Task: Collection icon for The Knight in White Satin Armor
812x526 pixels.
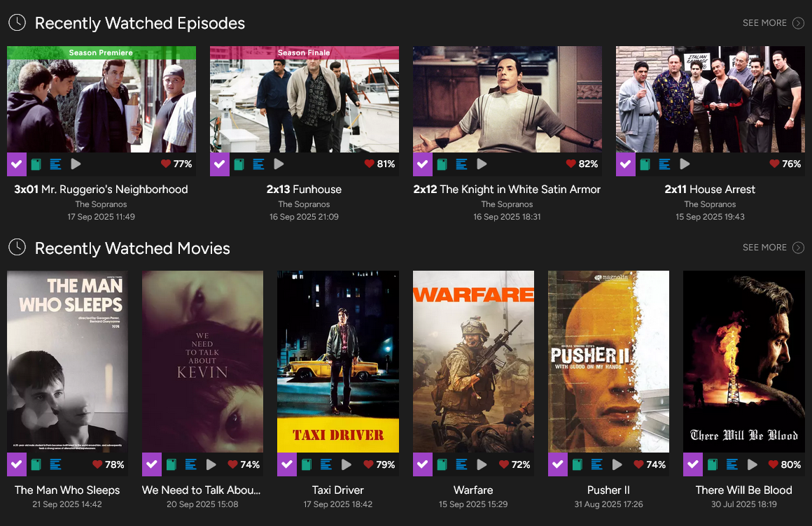Action: click(x=442, y=164)
